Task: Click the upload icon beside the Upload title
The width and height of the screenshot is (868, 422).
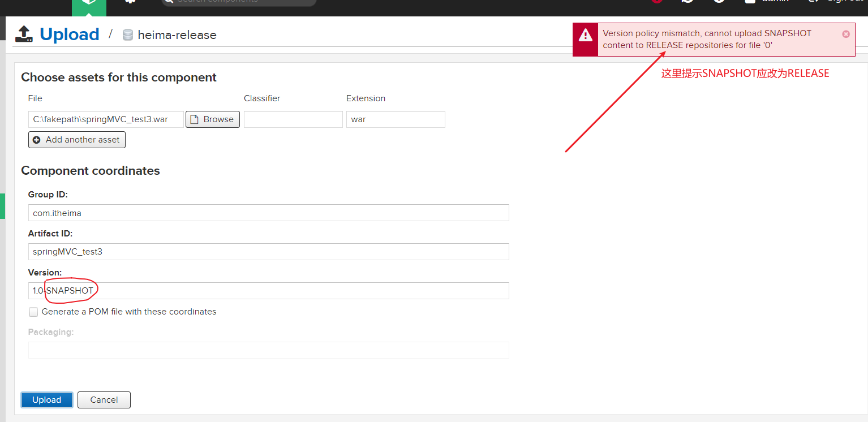Action: [23, 33]
